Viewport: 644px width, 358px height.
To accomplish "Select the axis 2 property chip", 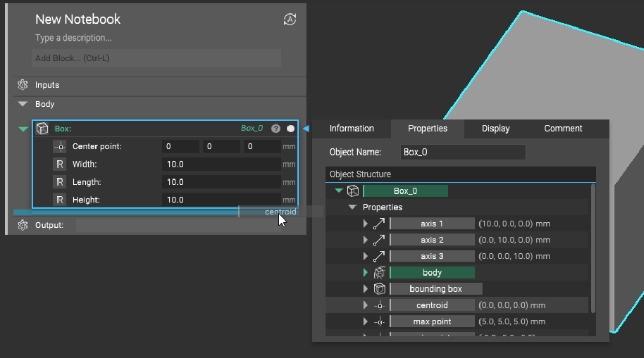I will [x=432, y=240].
